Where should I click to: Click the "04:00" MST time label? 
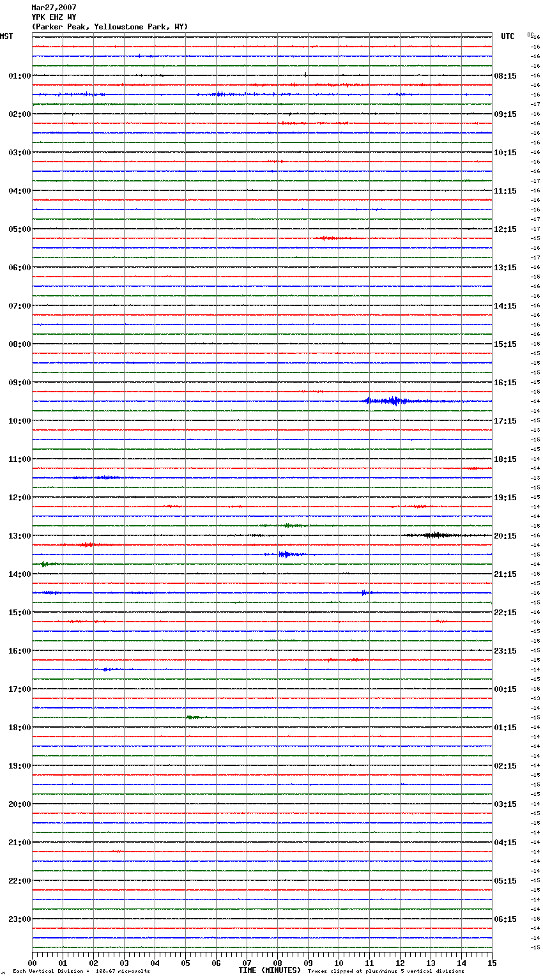pyautogui.click(x=20, y=191)
